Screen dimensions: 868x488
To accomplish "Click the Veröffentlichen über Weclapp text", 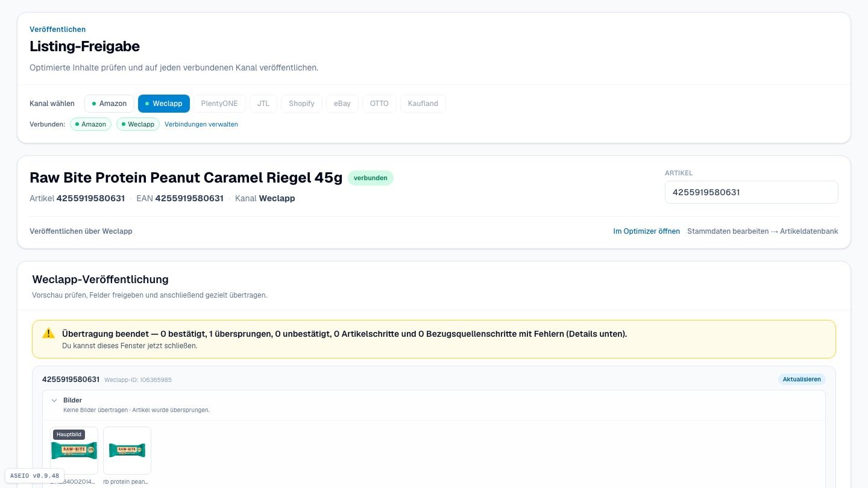I will [x=81, y=231].
